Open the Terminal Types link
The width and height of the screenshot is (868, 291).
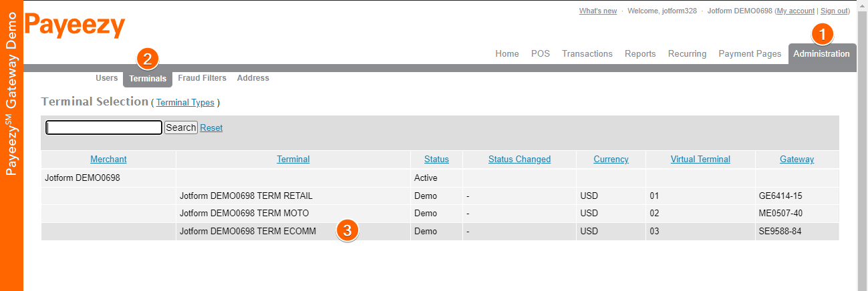[185, 103]
